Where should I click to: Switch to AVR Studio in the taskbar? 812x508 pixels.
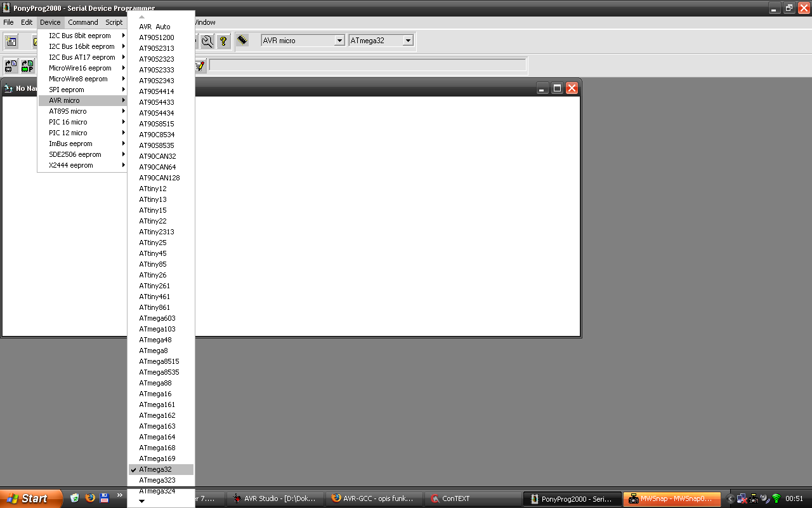275,498
